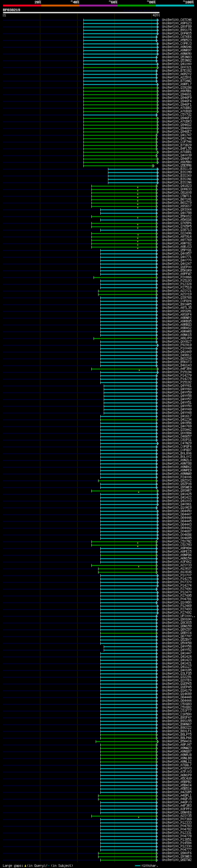This screenshot has width=197, height=868.
Task: Click yellow gap marker on UniRef100_Q9SHR7 bar
Action: 139,492
